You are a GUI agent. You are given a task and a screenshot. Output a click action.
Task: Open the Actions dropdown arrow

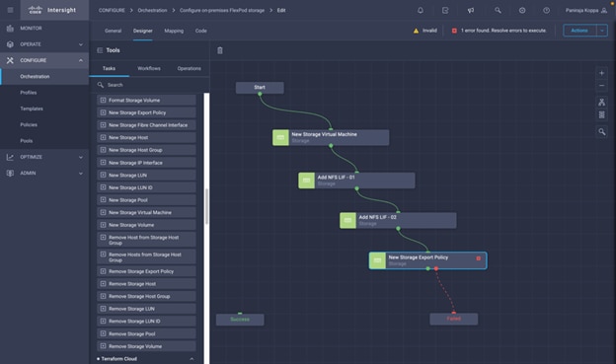(x=602, y=31)
